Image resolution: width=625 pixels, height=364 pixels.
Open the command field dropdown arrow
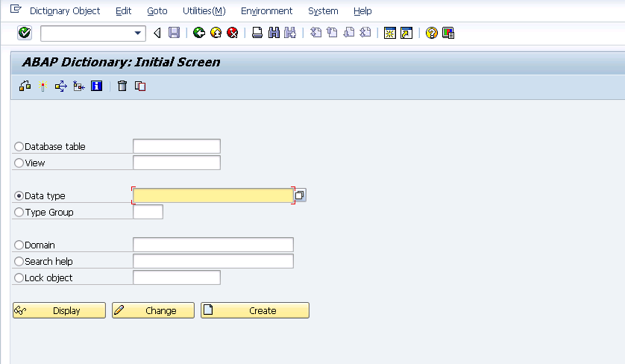137,33
